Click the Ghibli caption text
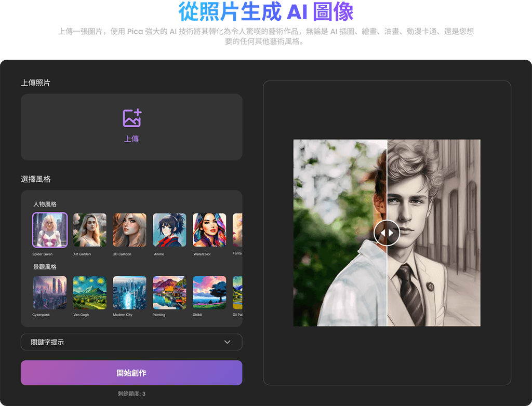 tap(197, 315)
